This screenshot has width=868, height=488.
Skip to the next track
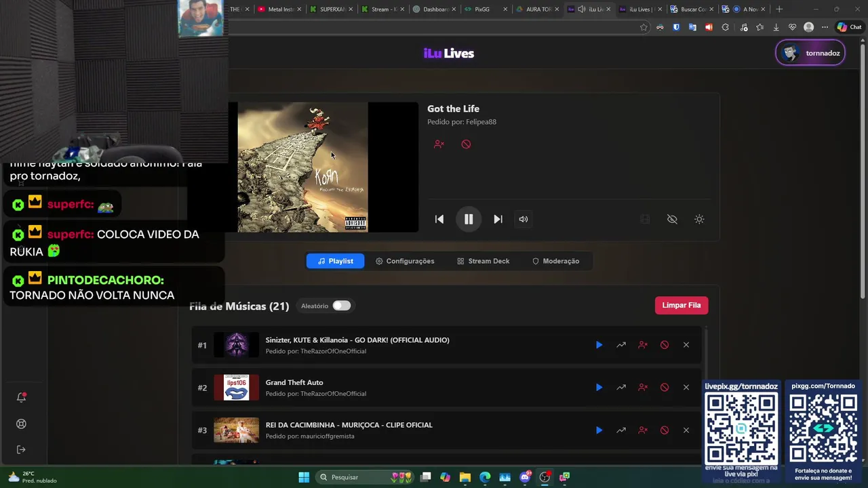(x=498, y=219)
